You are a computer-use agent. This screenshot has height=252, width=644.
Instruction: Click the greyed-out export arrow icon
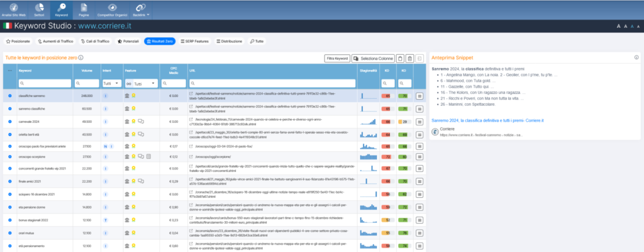coord(419,59)
